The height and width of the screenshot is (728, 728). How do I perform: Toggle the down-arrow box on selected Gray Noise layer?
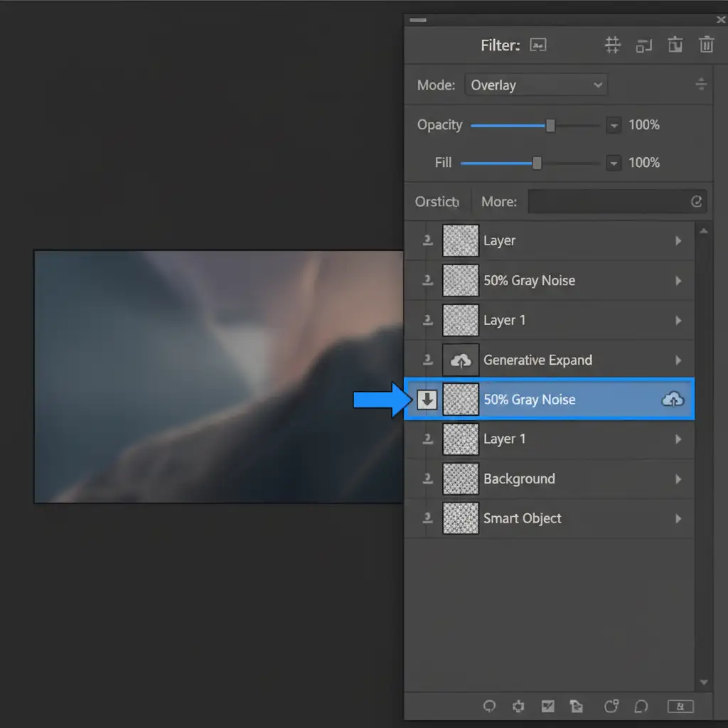click(427, 400)
